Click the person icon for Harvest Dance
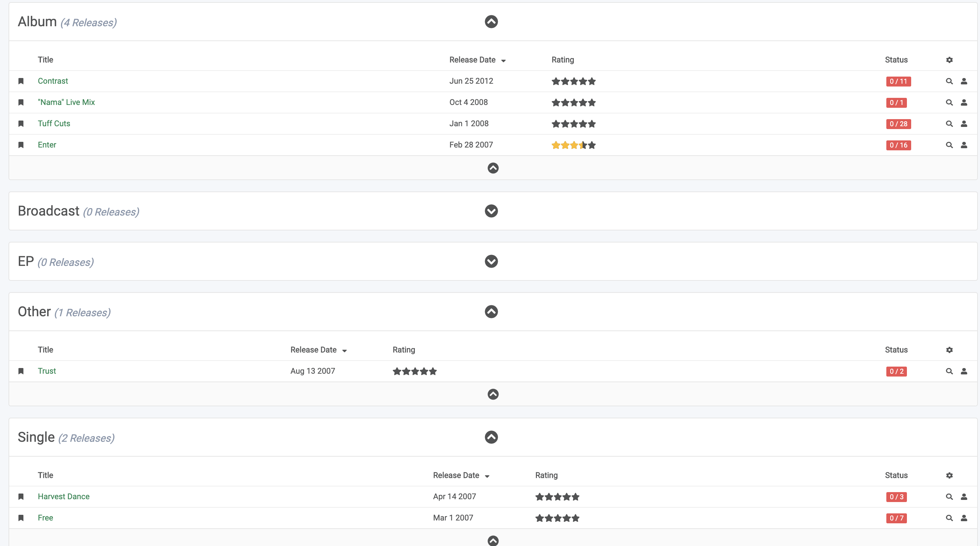The image size is (980, 546). click(x=964, y=497)
